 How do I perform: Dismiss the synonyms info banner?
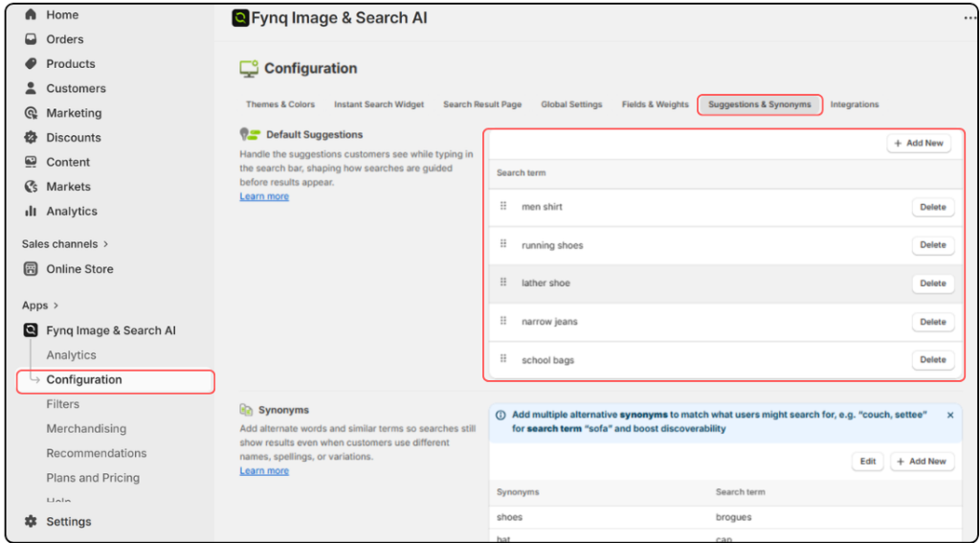coord(950,415)
